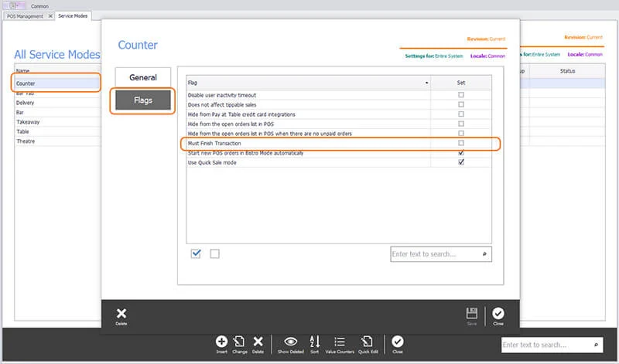Image resolution: width=619 pixels, height=364 pixels.
Task: Click the Status column header in background window
Action: click(x=567, y=71)
